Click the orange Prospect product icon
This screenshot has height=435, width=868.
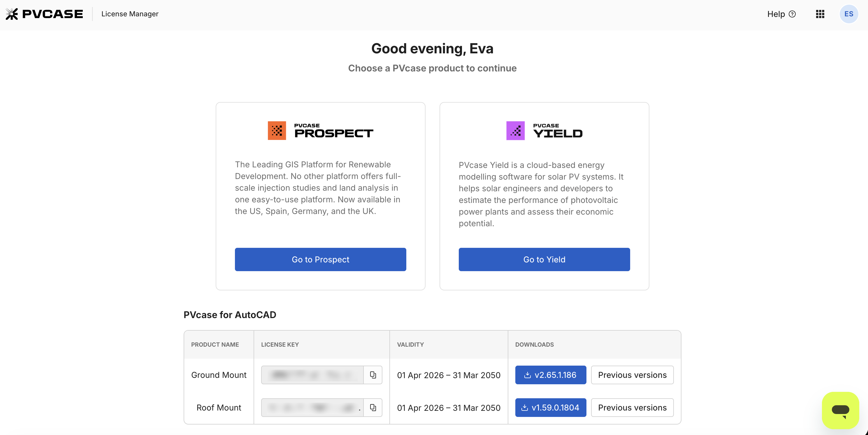(277, 130)
